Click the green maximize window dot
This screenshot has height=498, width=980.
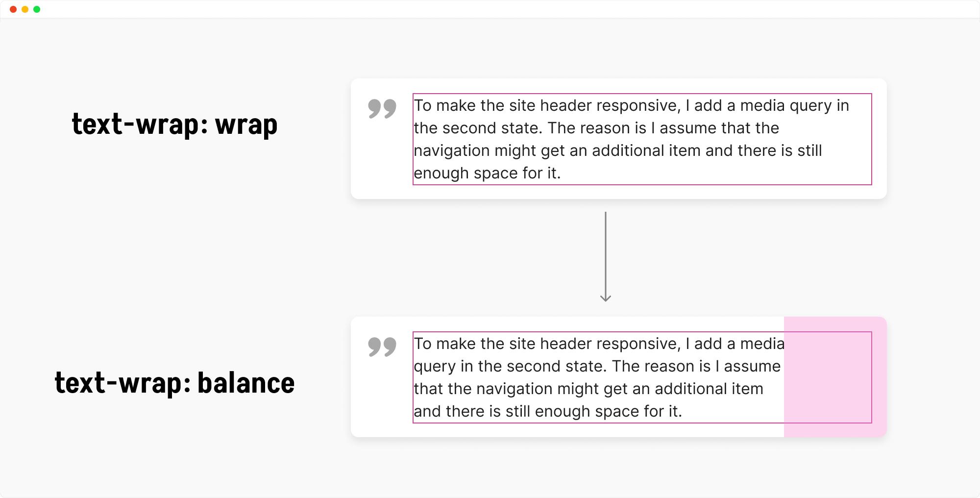pos(37,9)
